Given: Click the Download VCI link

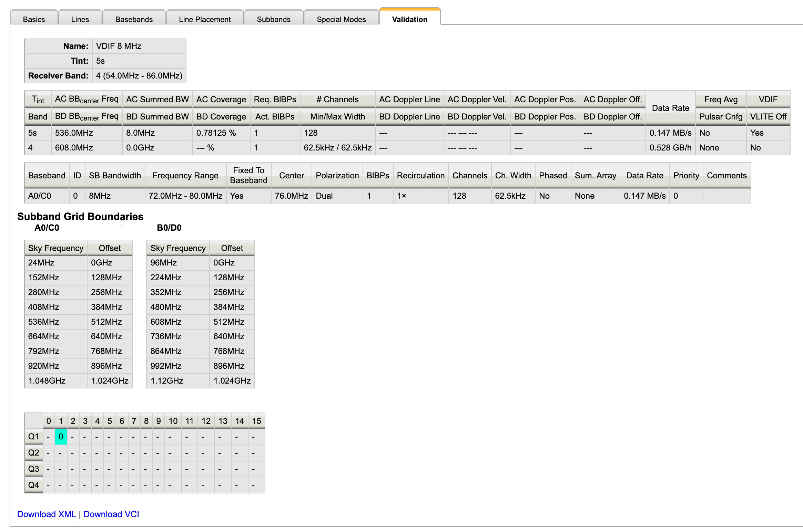Looking at the screenshot, I should coord(111,514).
